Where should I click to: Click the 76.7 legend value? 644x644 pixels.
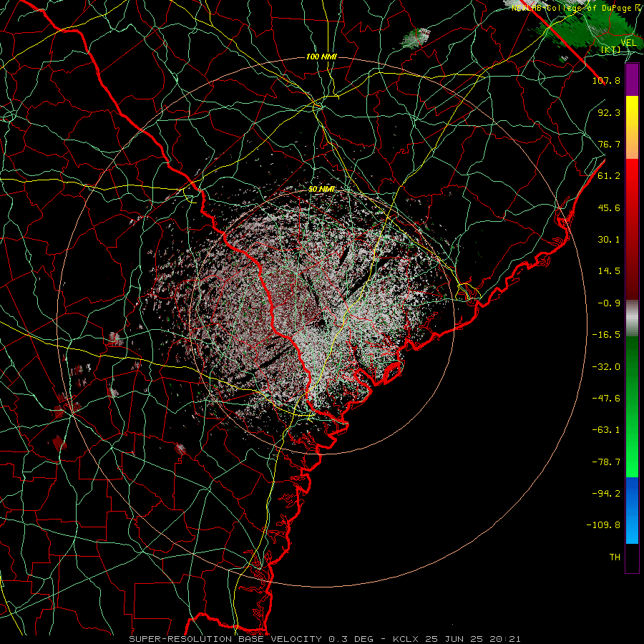point(609,144)
